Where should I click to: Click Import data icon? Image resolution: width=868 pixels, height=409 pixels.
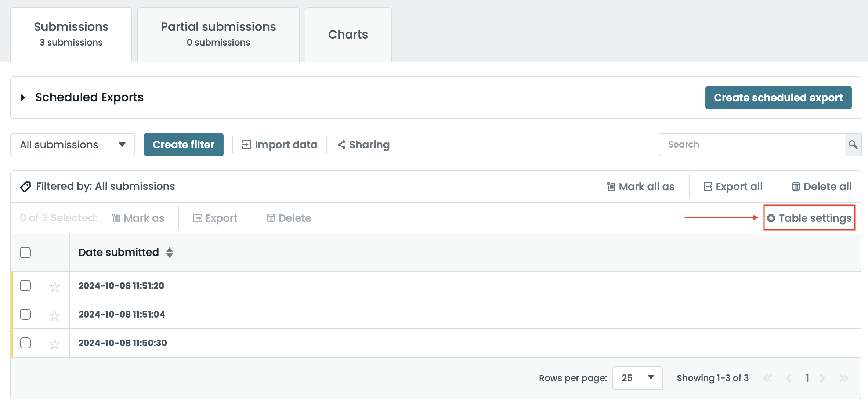coord(246,145)
